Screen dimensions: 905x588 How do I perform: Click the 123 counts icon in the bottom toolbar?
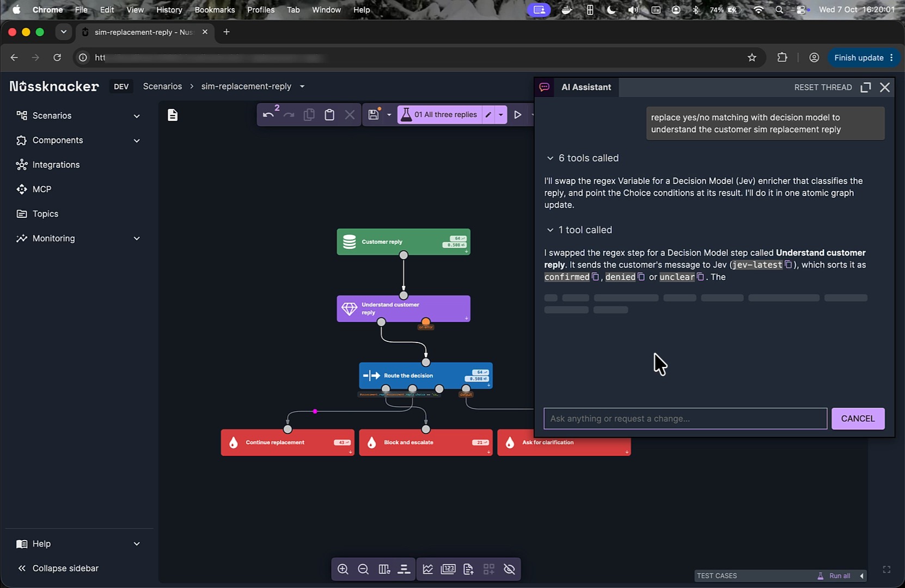[448, 569]
